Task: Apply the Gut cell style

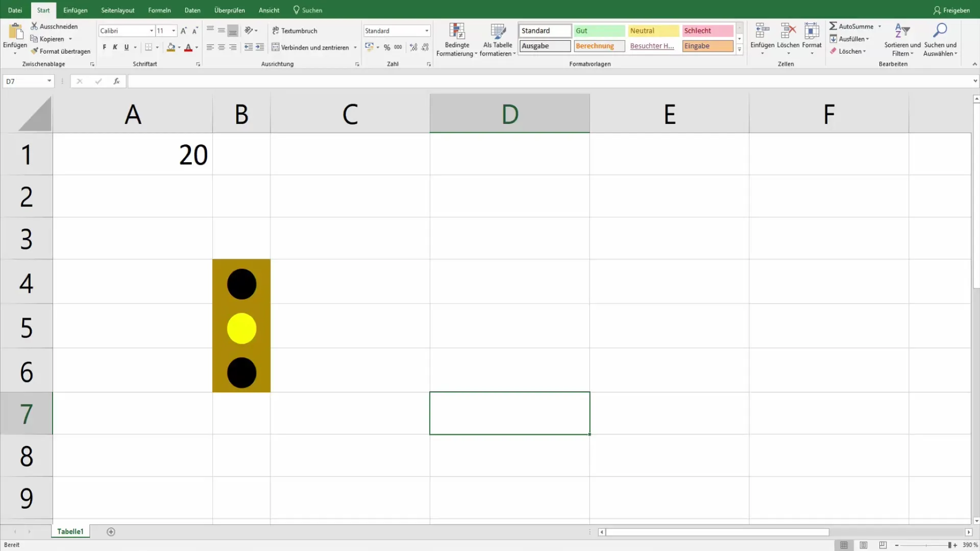Action: [599, 31]
